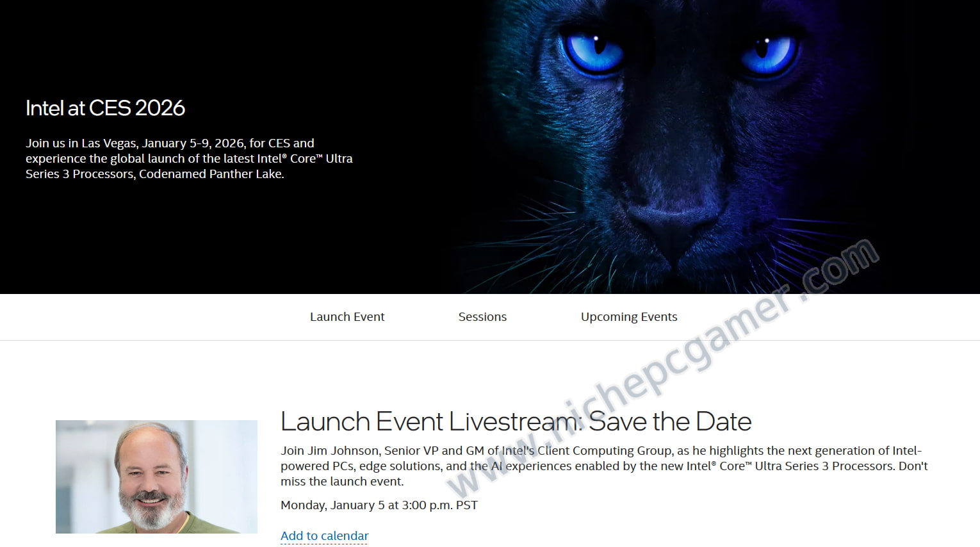Viewport: 980px width, 547px height.
Task: Click the Panther Lake codename text
Action: click(x=247, y=174)
